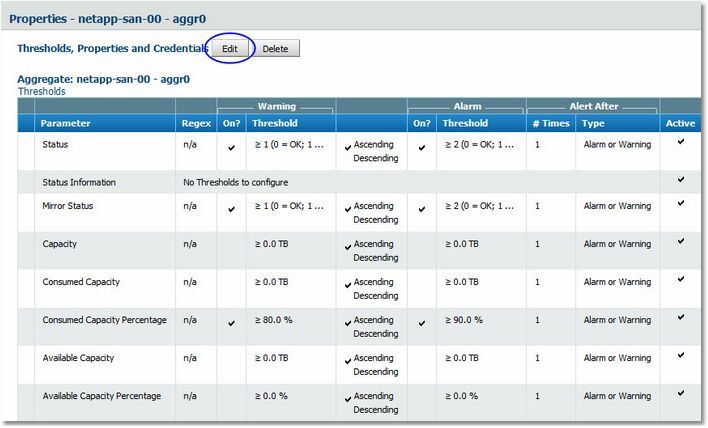708x428 pixels.
Task: Click the Parameter column header
Action: [x=65, y=123]
